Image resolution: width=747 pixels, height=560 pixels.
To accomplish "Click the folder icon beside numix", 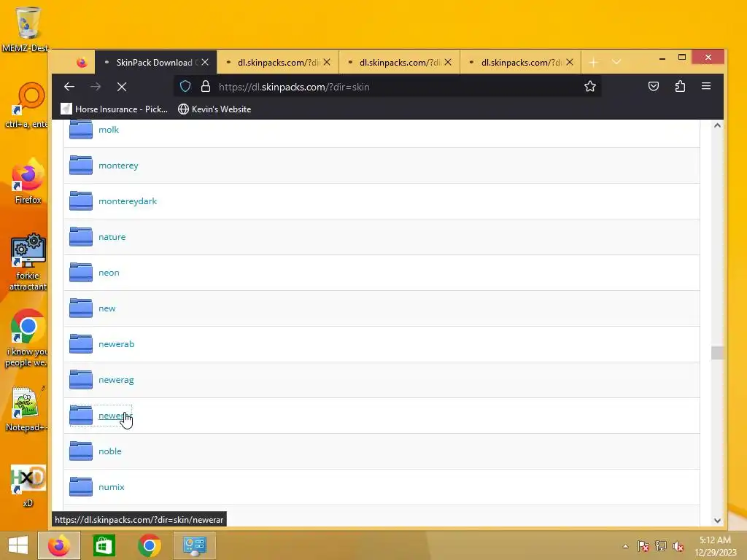I will tap(81, 486).
